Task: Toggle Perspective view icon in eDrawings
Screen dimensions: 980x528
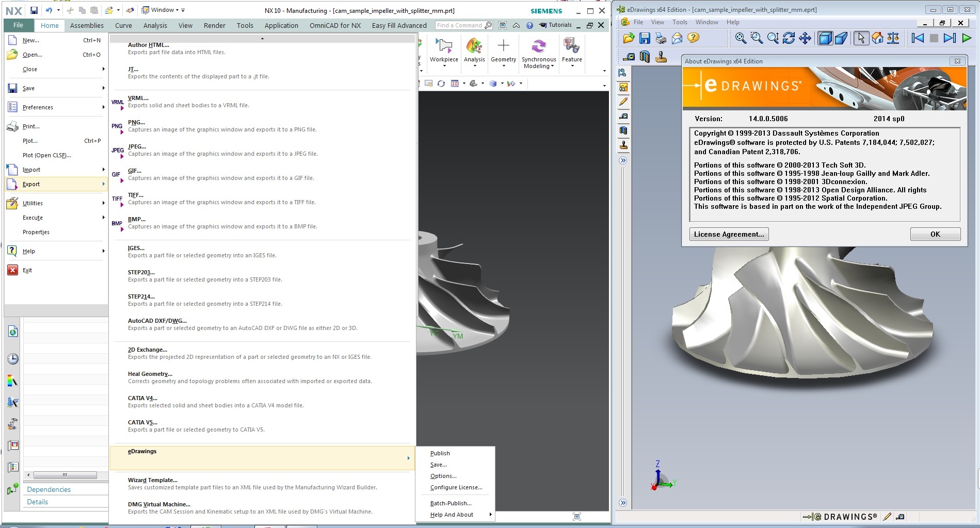Action: point(841,38)
